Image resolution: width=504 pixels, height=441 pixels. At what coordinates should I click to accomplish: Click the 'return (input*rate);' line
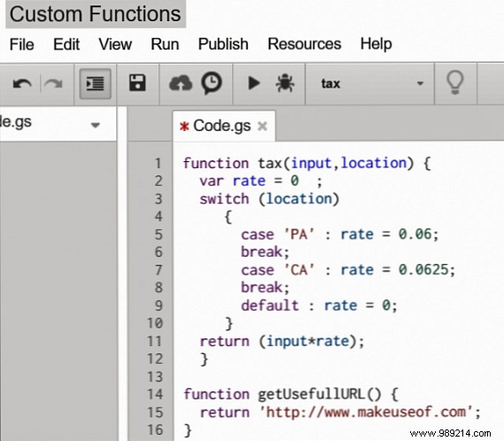[283, 341]
